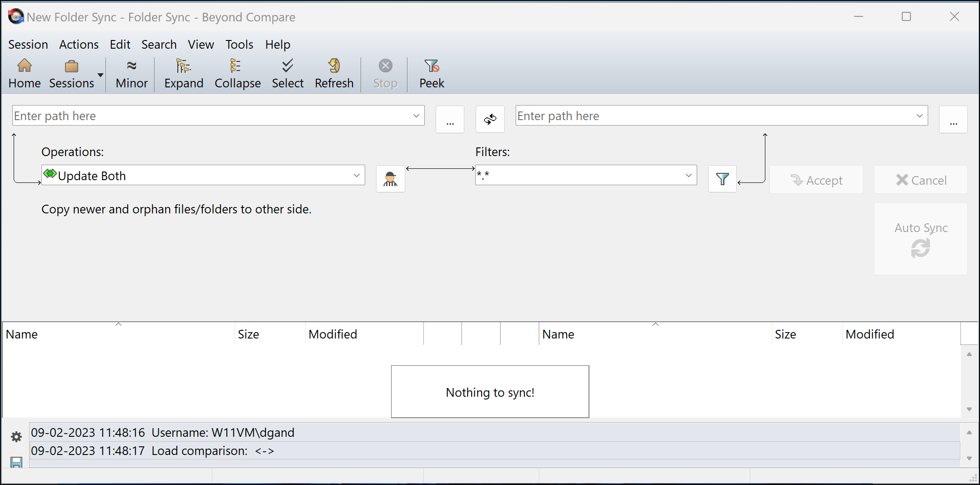Close the Folder Sync window
The image size is (980, 485).
click(955, 17)
